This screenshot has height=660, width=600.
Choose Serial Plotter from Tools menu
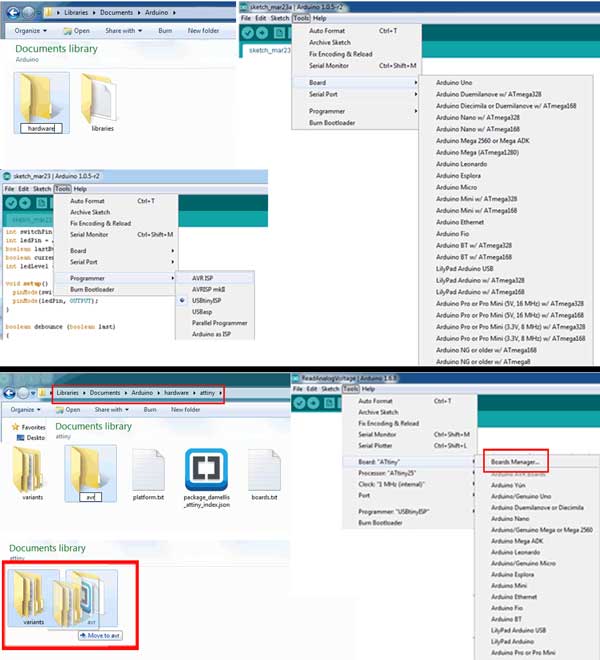pos(409,445)
